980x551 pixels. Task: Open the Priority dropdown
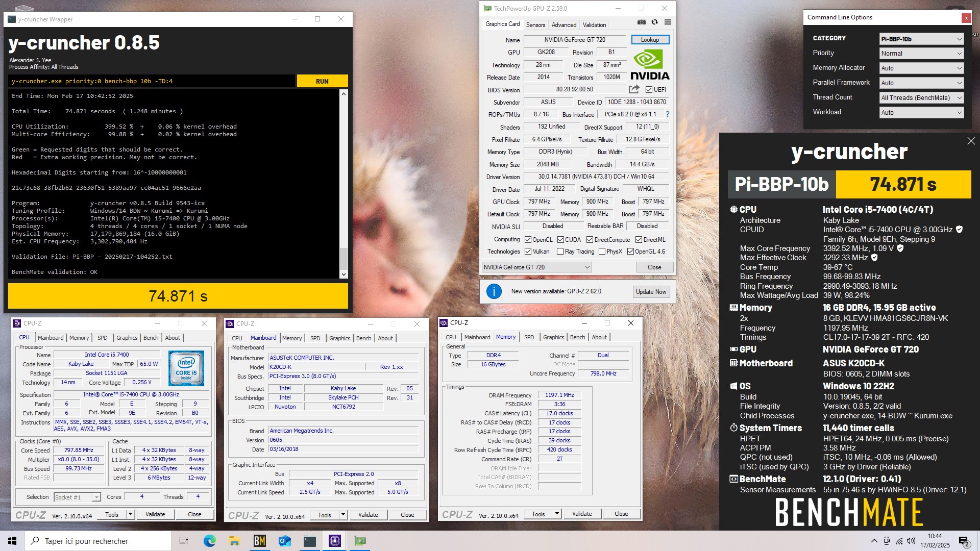[x=922, y=54]
